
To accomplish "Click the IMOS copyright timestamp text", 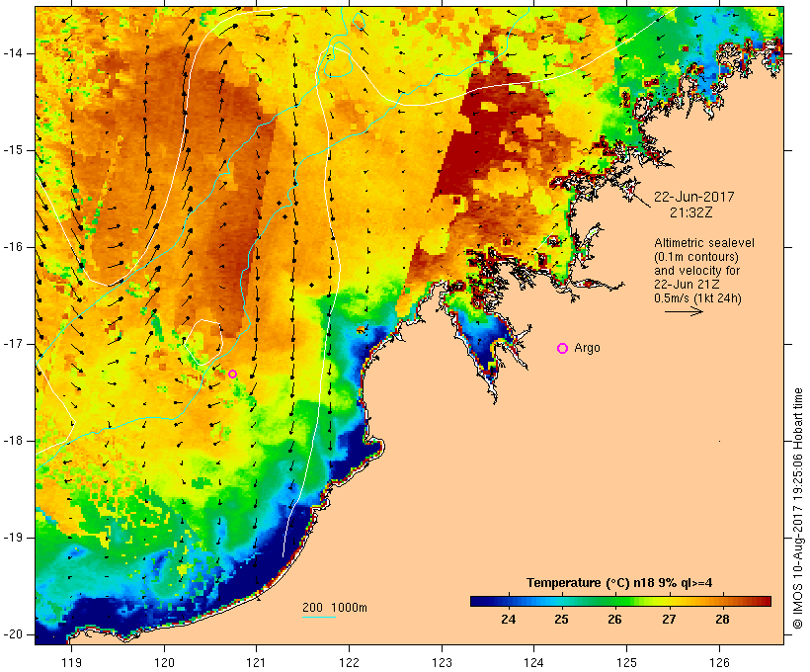I will click(x=798, y=509).
